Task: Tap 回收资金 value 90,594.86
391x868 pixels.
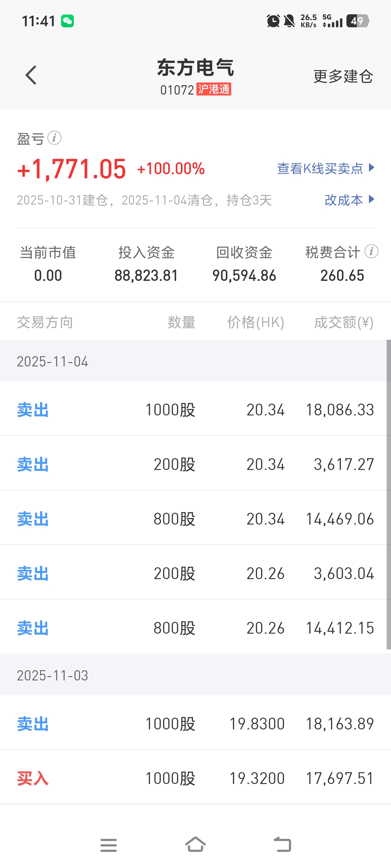Action: point(244,276)
